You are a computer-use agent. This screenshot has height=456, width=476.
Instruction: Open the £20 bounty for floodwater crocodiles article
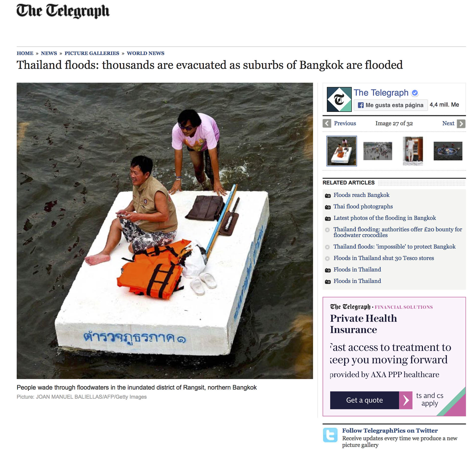[x=398, y=232]
